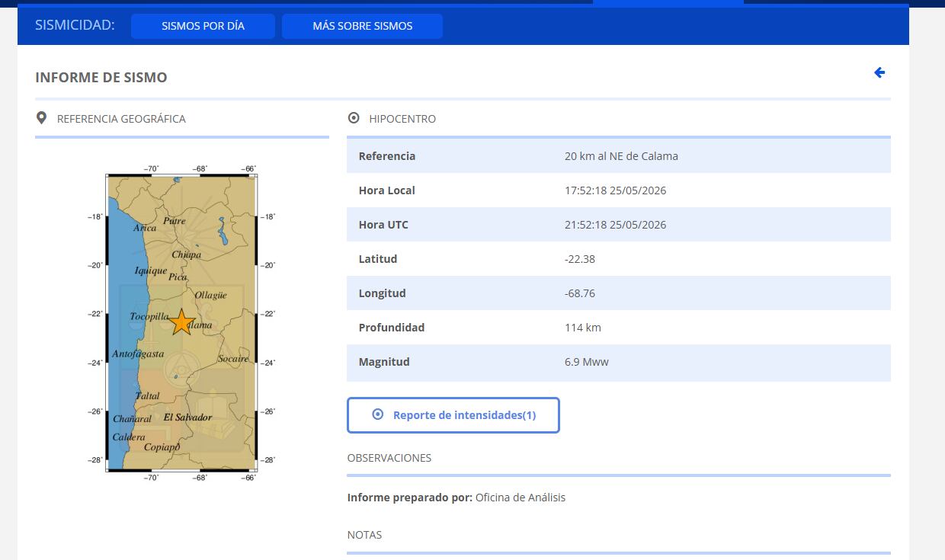Click the Taltal label on the map
This screenshot has height=560, width=945.
coord(148,395)
